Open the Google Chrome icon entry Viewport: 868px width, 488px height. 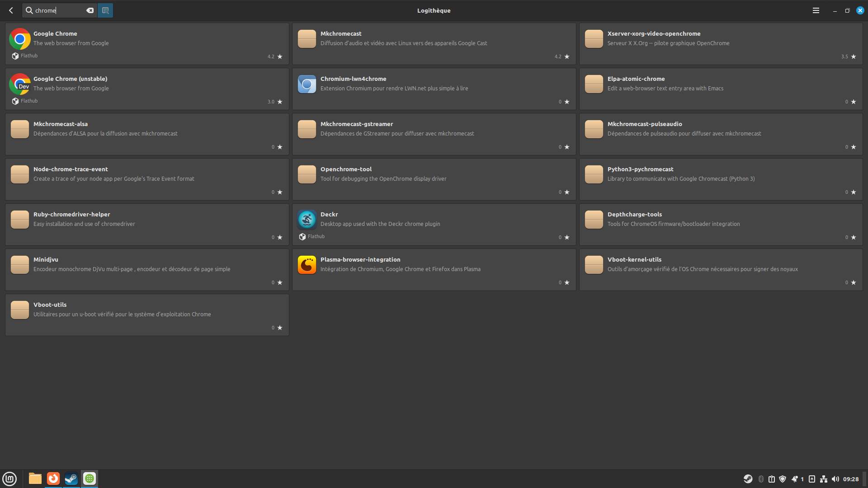pyautogui.click(x=20, y=39)
